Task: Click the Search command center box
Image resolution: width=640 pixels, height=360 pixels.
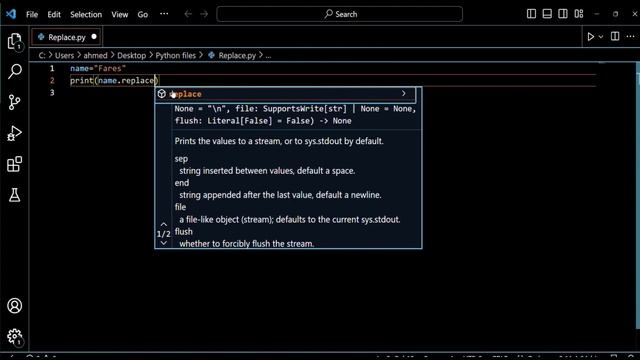Action: 340,14
